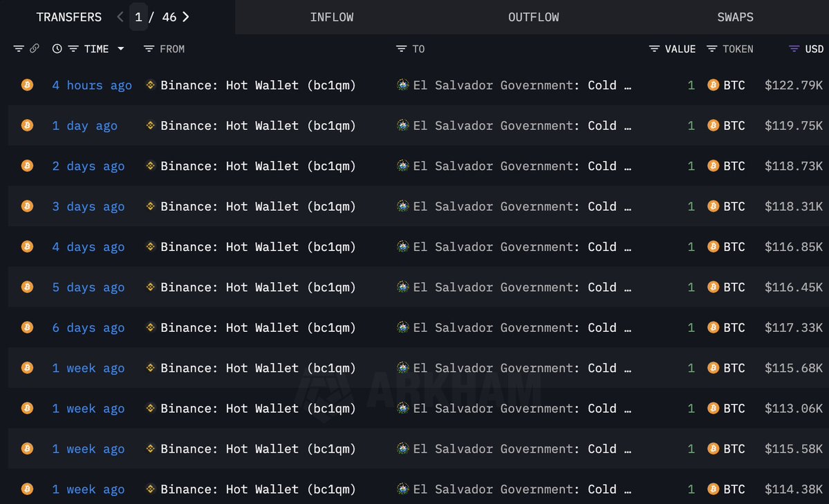
Task: Open Binance Hot Wallet in 4 days ago row
Action: click(258, 247)
